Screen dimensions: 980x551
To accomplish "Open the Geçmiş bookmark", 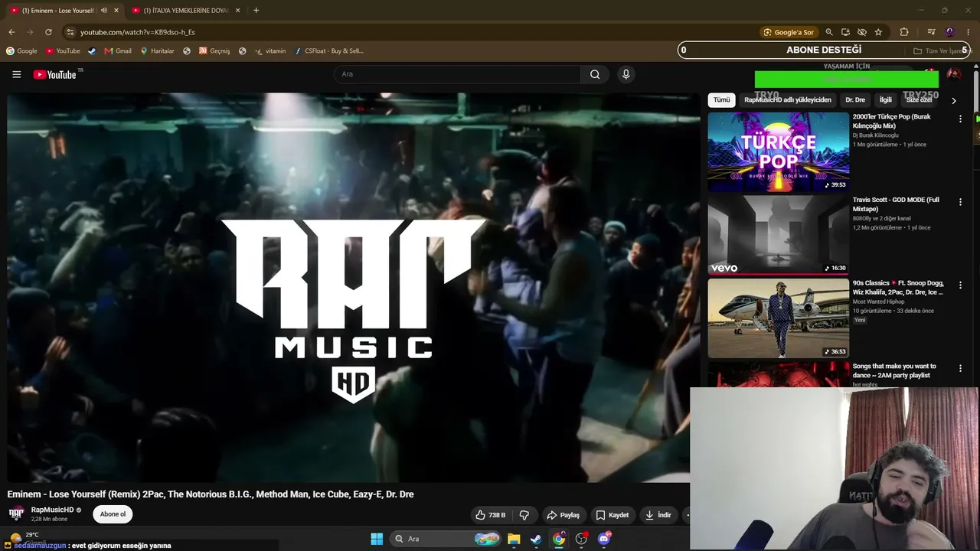I will (x=214, y=51).
